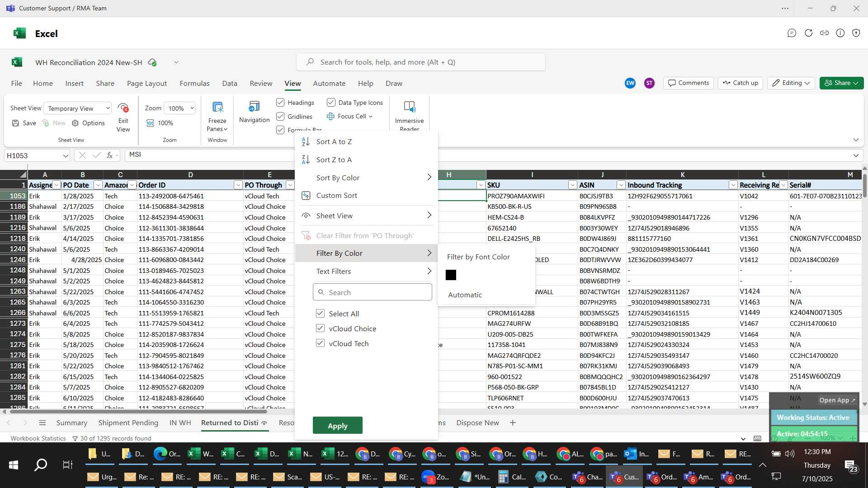Reset zoom with the 100% icon
Image resolution: width=868 pixels, height=488 pixels.
[x=151, y=123]
